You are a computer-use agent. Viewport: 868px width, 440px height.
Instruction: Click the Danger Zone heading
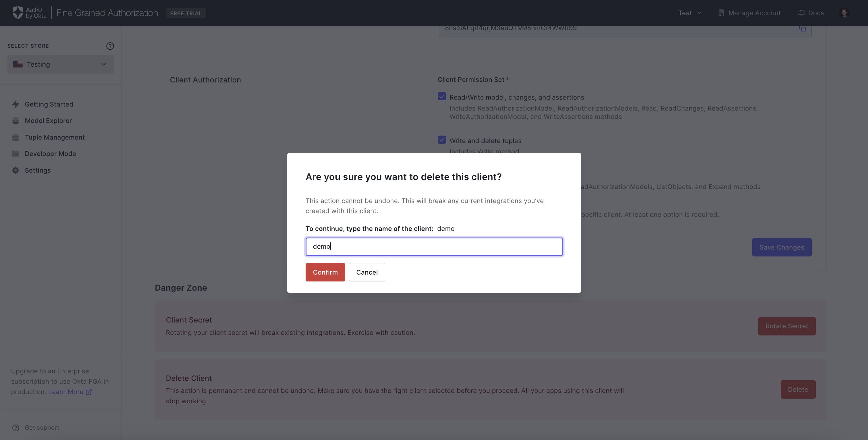click(181, 288)
